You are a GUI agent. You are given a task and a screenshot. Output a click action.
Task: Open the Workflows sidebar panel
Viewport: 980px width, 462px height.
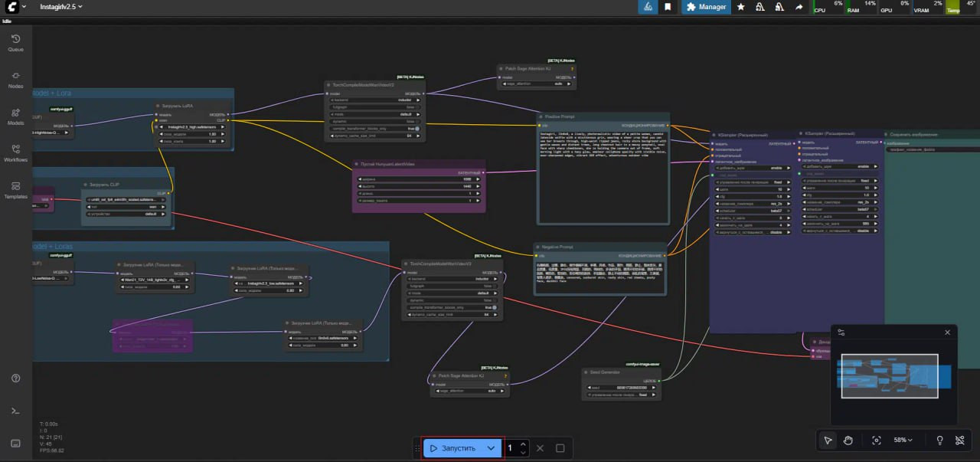pyautogui.click(x=15, y=153)
